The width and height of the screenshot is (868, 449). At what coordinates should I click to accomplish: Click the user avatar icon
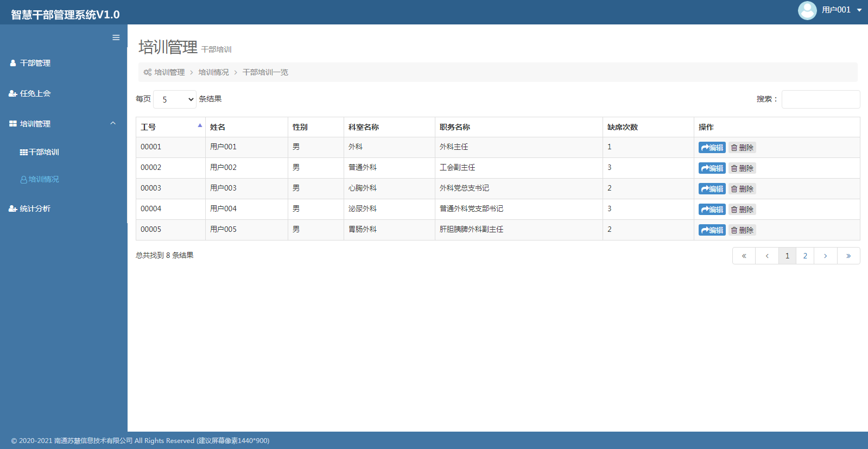[x=807, y=10]
